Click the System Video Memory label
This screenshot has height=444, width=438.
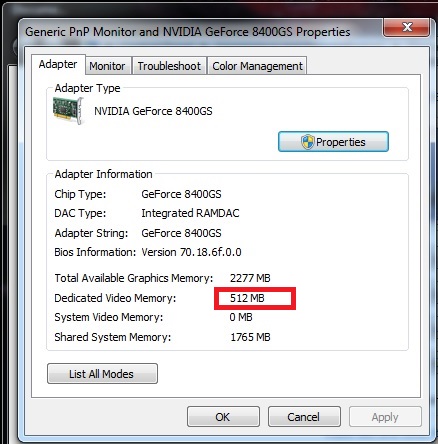(109, 317)
